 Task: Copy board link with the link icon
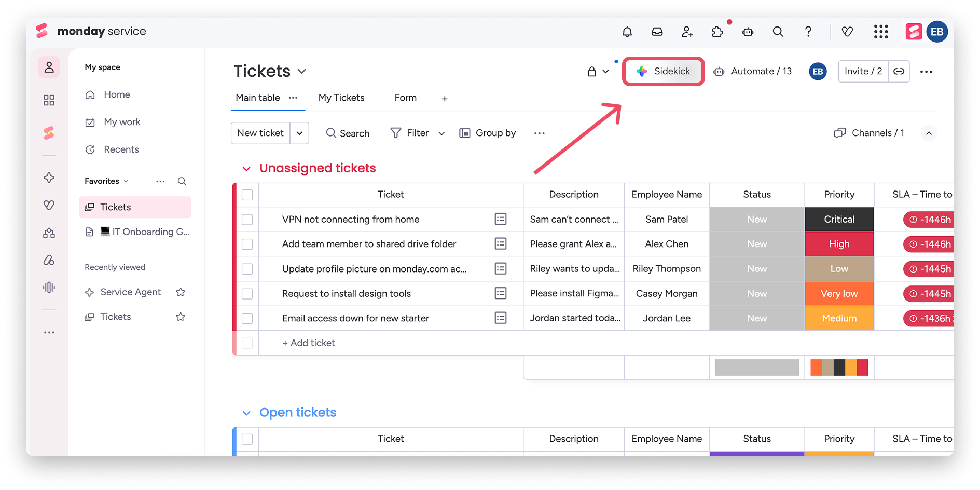pos(899,72)
